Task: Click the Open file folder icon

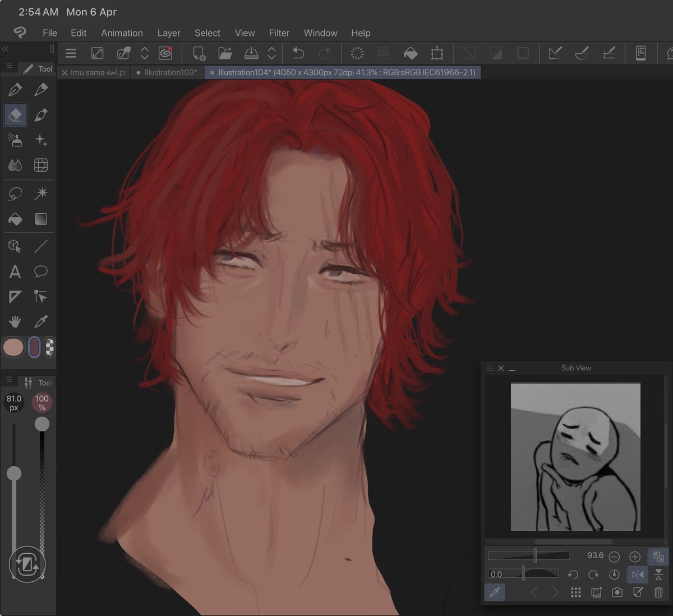Action: tap(225, 53)
